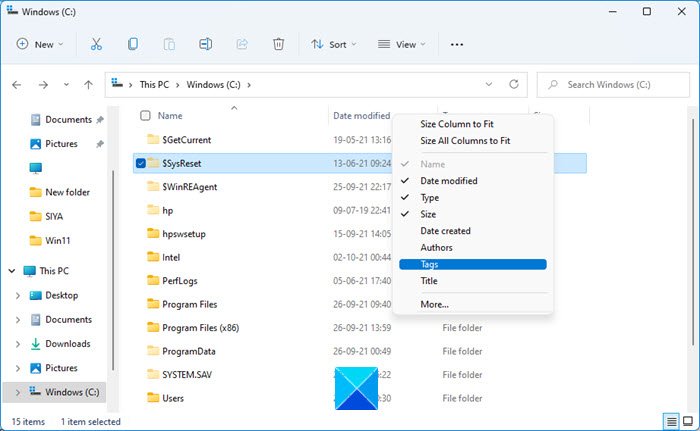Click the drive icon in address bar

[117, 84]
